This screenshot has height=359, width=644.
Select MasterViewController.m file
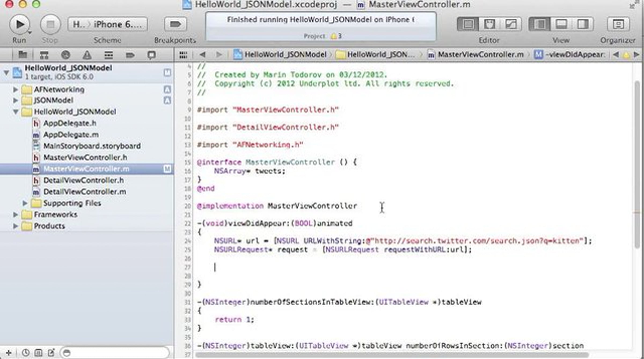pyautogui.click(x=86, y=169)
